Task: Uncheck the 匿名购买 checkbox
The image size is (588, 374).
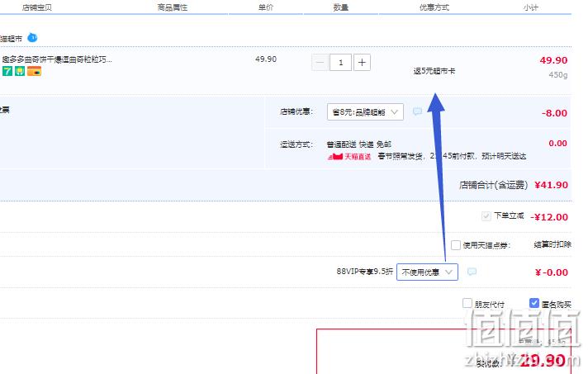Action: (x=534, y=303)
